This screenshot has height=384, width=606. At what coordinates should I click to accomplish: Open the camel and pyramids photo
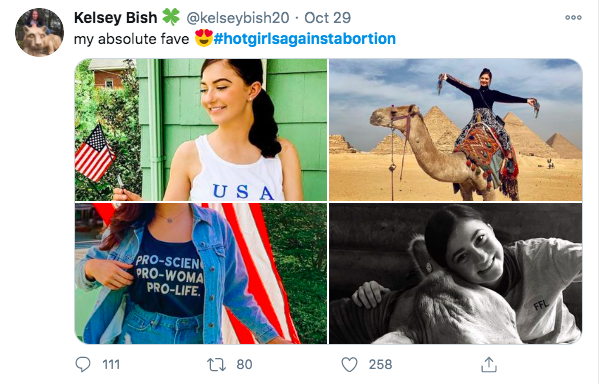tap(455, 130)
